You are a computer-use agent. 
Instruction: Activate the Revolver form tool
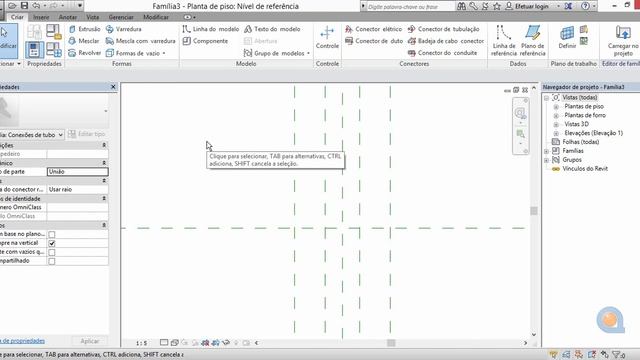point(84,53)
